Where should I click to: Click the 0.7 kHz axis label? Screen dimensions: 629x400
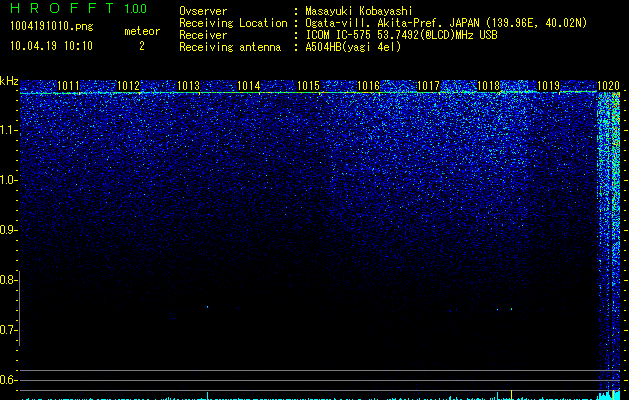coord(8,330)
